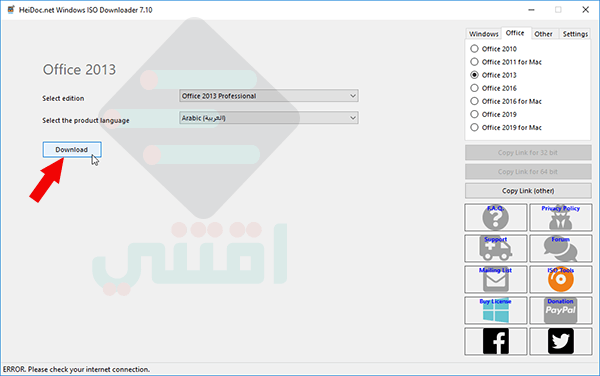
Task: Click Copy Link for 64 bit button
Action: point(528,171)
